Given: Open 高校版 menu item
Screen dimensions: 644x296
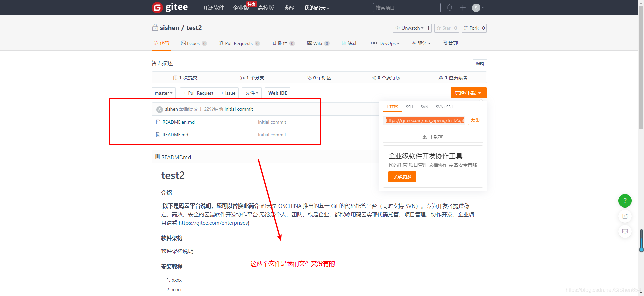Looking at the screenshot, I should click(x=266, y=8).
